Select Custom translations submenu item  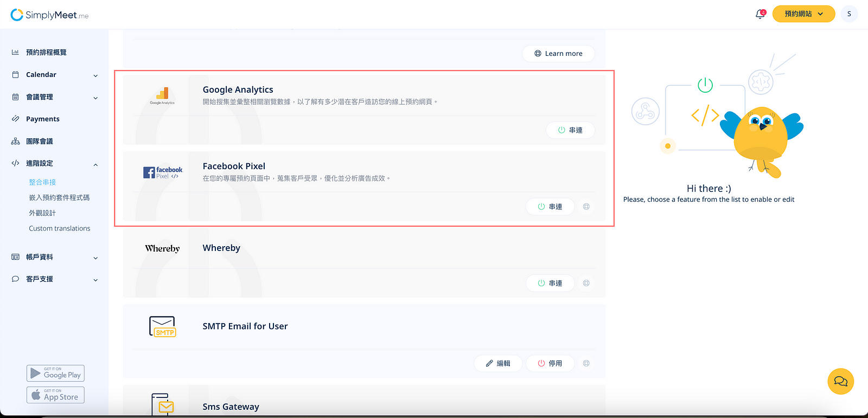point(60,228)
